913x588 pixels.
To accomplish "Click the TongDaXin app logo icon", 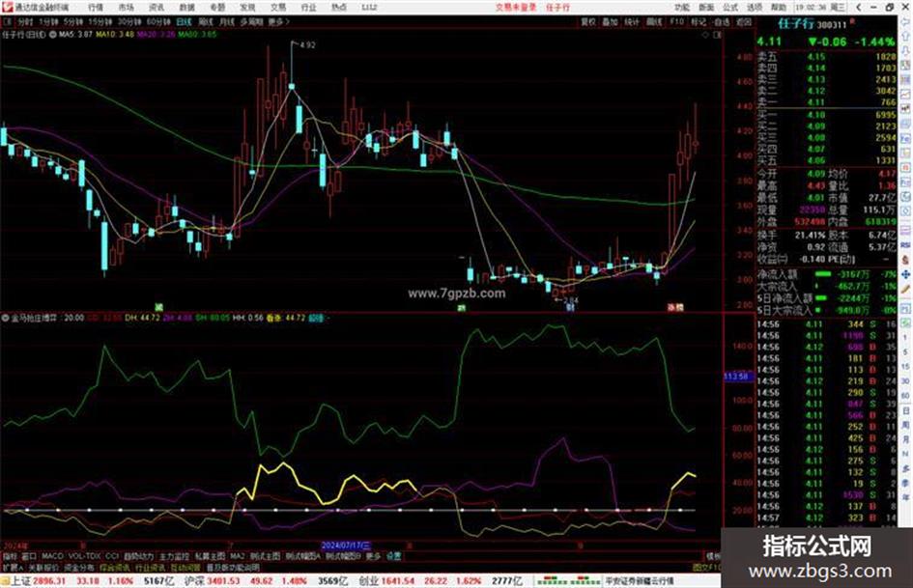I will pyautogui.click(x=7, y=7).
